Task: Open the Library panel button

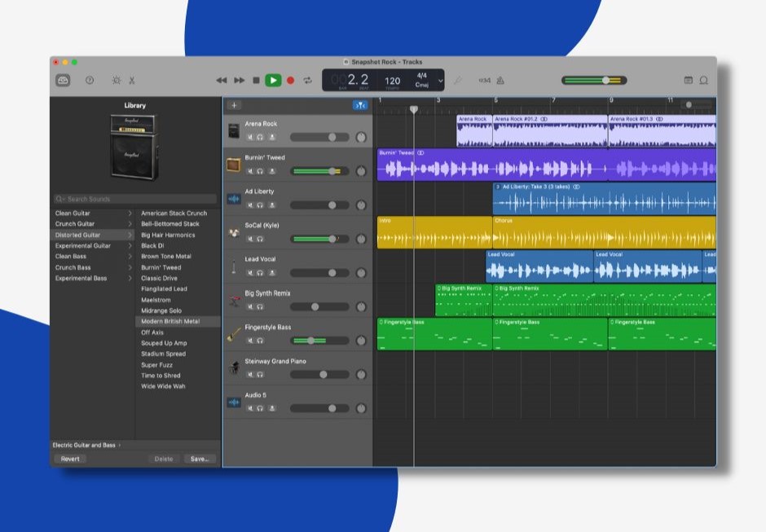Action: click(63, 81)
